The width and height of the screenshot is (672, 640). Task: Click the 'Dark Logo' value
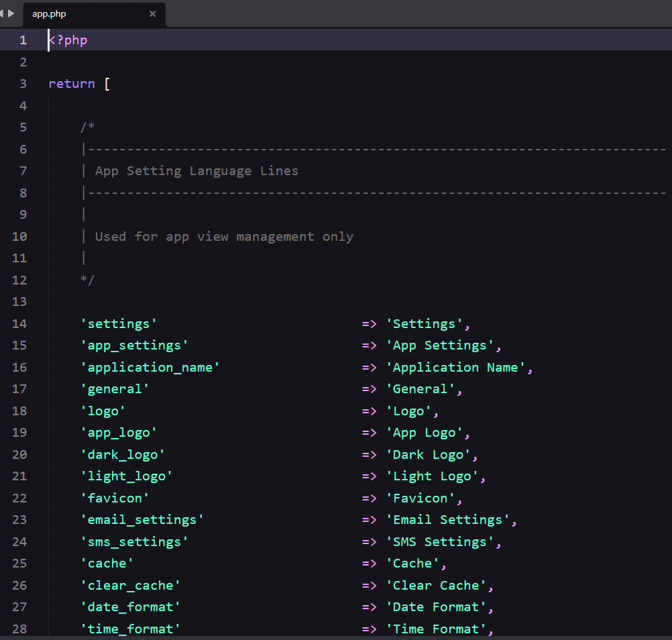[428, 454]
